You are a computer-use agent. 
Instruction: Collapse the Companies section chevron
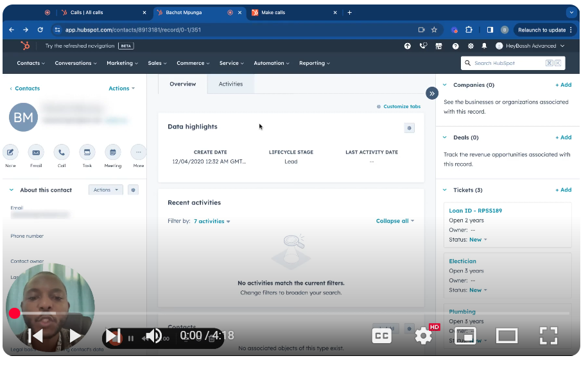point(445,85)
